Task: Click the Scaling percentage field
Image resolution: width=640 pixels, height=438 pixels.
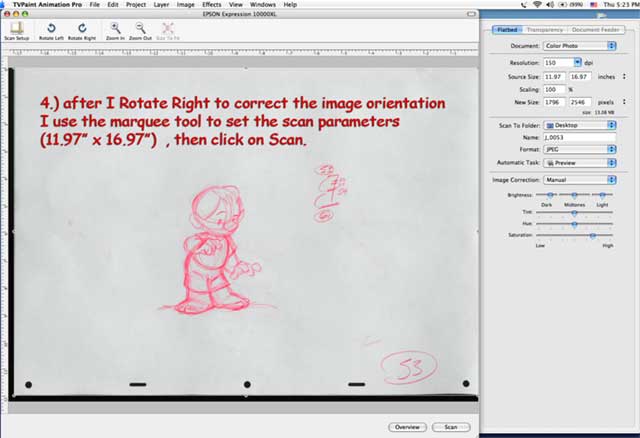Action: click(554, 89)
